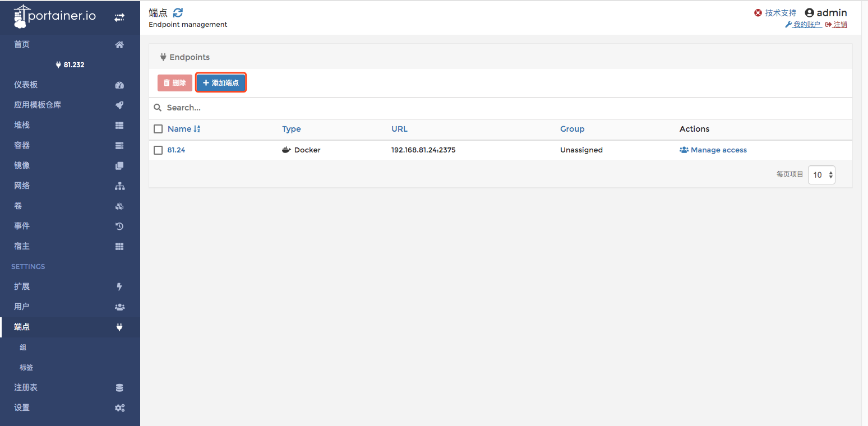Screen dimensions: 868x426
Task: Click the Portainer.io logo
Action: click(x=54, y=16)
